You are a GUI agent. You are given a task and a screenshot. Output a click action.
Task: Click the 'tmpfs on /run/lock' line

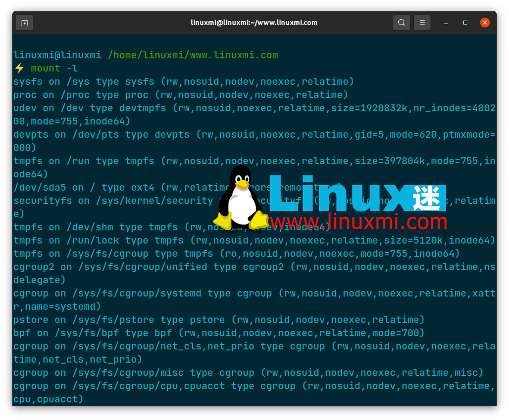click(254, 241)
